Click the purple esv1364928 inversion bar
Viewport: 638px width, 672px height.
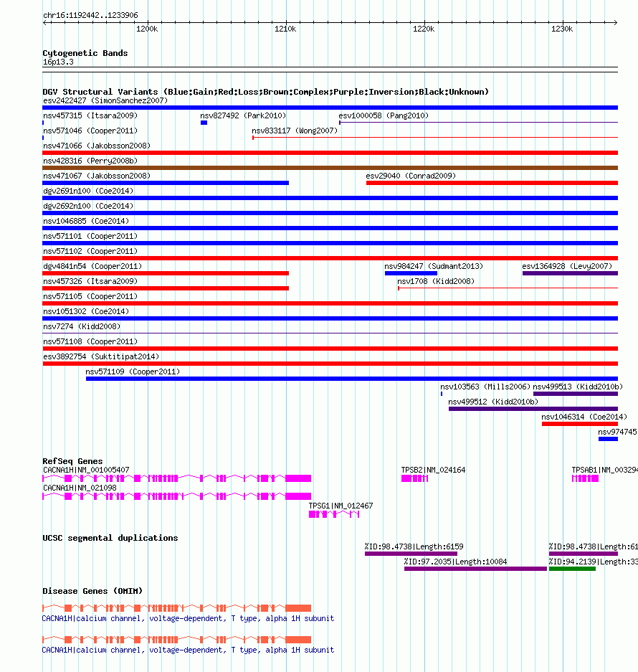[570, 273]
